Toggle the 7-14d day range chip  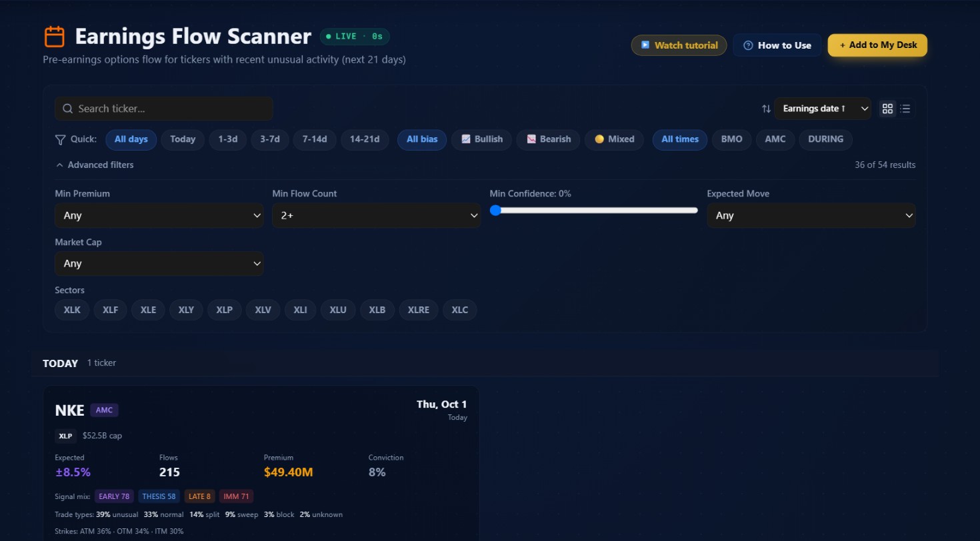[315, 139]
